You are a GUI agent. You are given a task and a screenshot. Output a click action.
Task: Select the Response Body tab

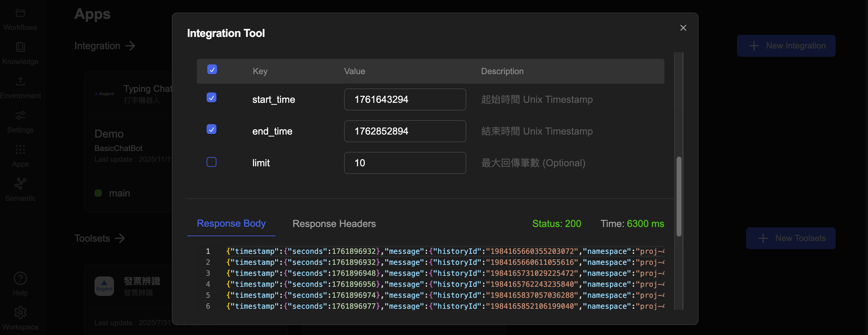click(x=231, y=224)
